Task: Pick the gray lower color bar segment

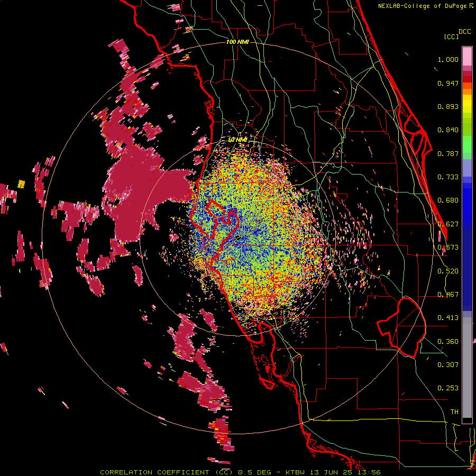Action: [x=467, y=368]
